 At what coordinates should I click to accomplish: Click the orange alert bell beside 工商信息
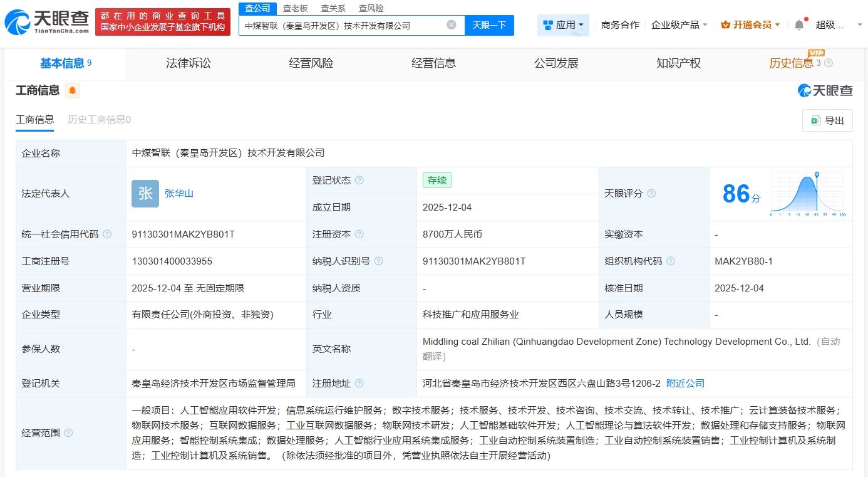(x=73, y=91)
